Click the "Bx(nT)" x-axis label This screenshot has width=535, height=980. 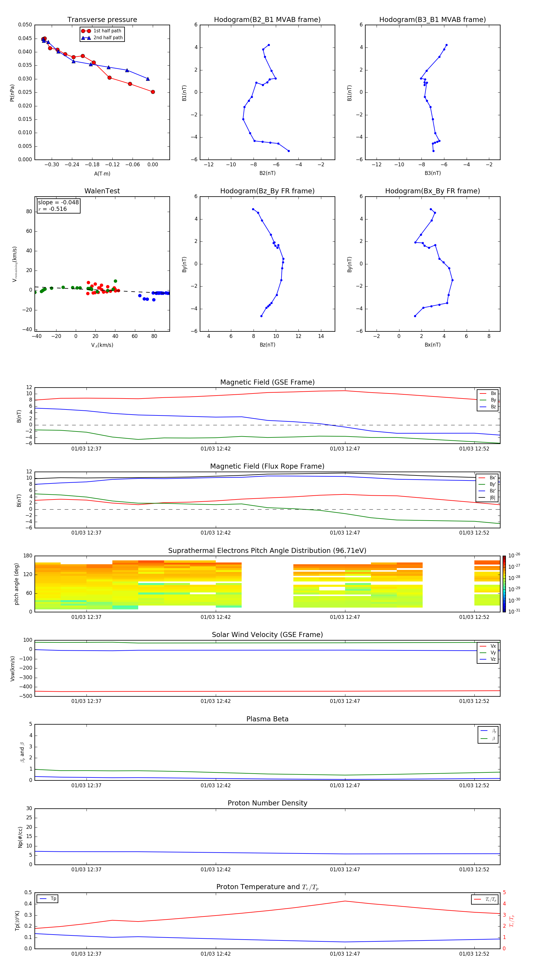point(432,345)
